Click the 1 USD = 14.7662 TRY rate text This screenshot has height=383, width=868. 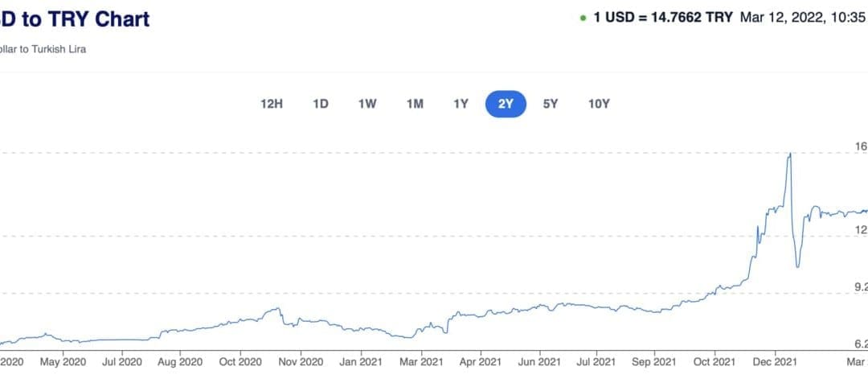tap(663, 18)
